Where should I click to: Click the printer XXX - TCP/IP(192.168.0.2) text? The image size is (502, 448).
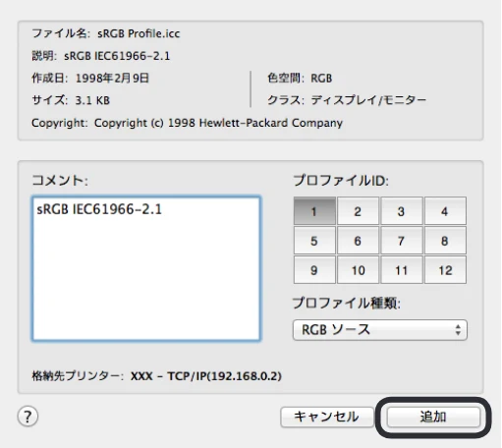coord(206,376)
